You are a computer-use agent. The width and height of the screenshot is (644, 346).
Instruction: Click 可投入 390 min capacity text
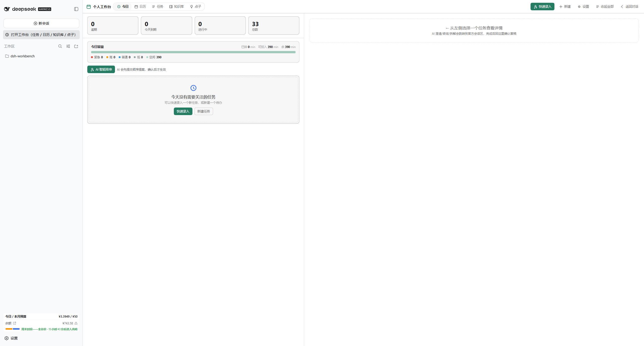click(x=268, y=47)
